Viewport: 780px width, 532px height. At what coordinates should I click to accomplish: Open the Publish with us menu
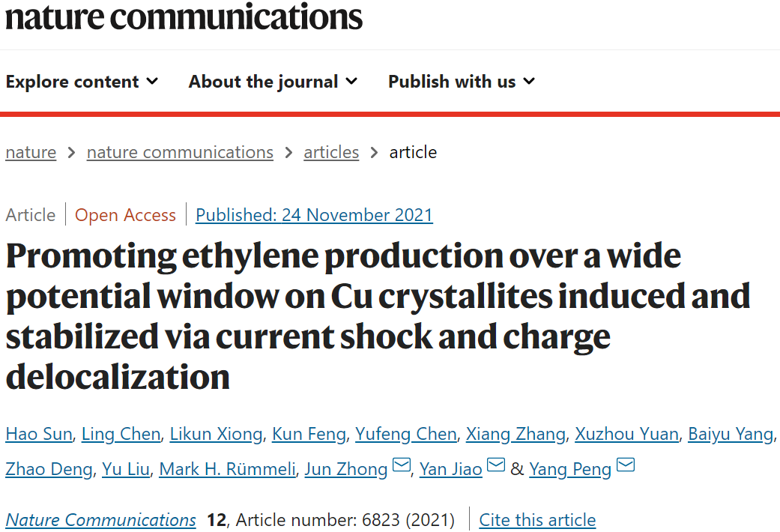coord(461,82)
